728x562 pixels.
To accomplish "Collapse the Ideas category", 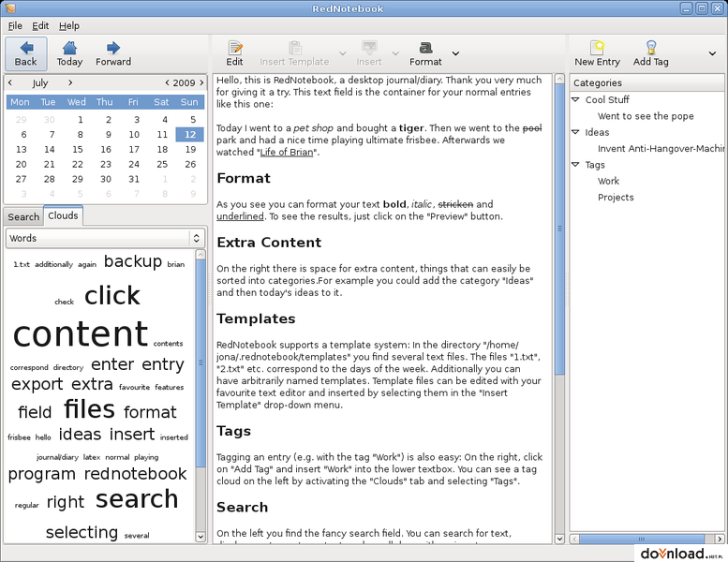I will pyautogui.click(x=575, y=132).
